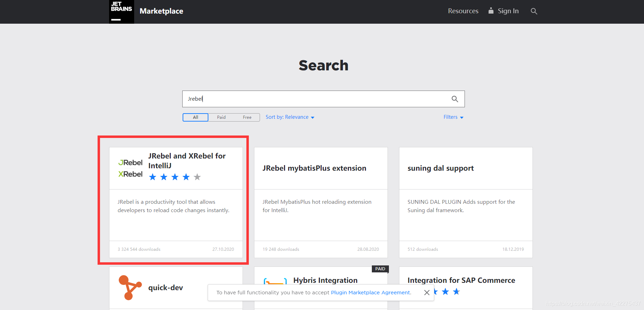The height and width of the screenshot is (310, 644).
Task: Open JRebel and XRebel for IntelliJ plugin
Action: [187, 161]
